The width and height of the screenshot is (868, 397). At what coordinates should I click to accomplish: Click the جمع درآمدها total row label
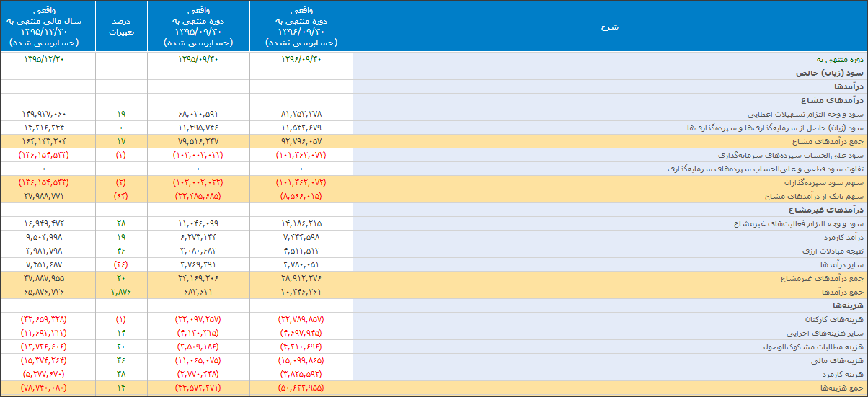click(839, 292)
